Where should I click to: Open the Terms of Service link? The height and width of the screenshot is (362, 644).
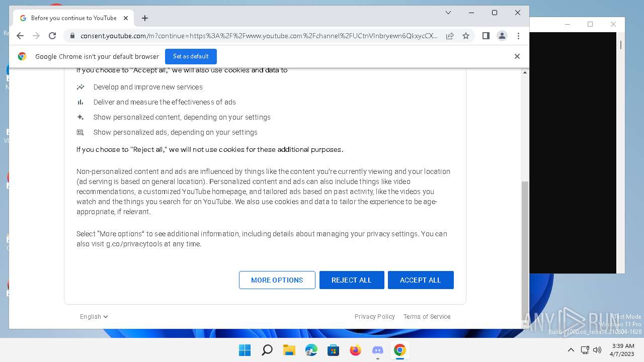tap(427, 317)
